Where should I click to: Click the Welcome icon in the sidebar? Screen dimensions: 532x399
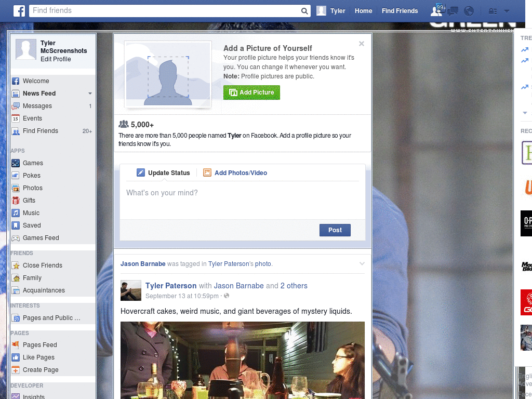[x=16, y=81]
